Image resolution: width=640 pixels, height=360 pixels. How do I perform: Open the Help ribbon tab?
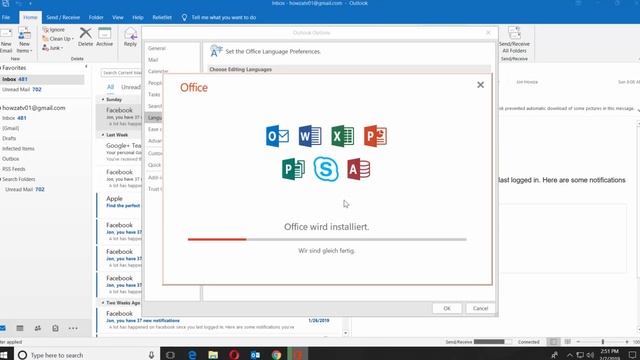[138, 18]
